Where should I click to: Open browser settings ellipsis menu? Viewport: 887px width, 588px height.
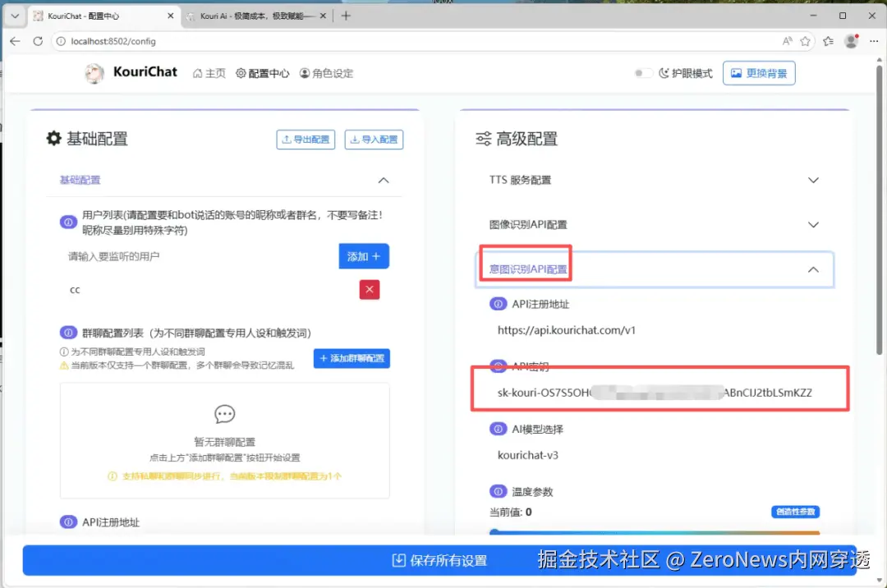[873, 41]
